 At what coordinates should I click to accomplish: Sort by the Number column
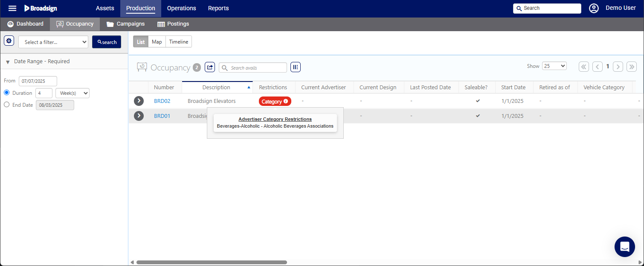point(164,87)
